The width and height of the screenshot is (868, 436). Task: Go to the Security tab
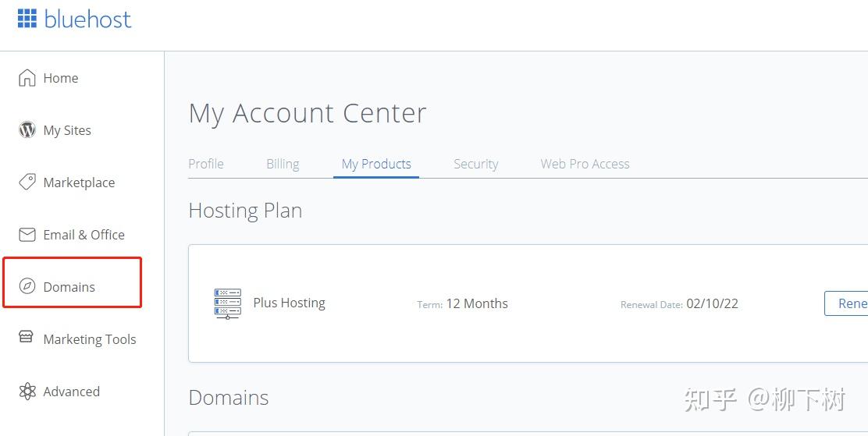(x=475, y=164)
